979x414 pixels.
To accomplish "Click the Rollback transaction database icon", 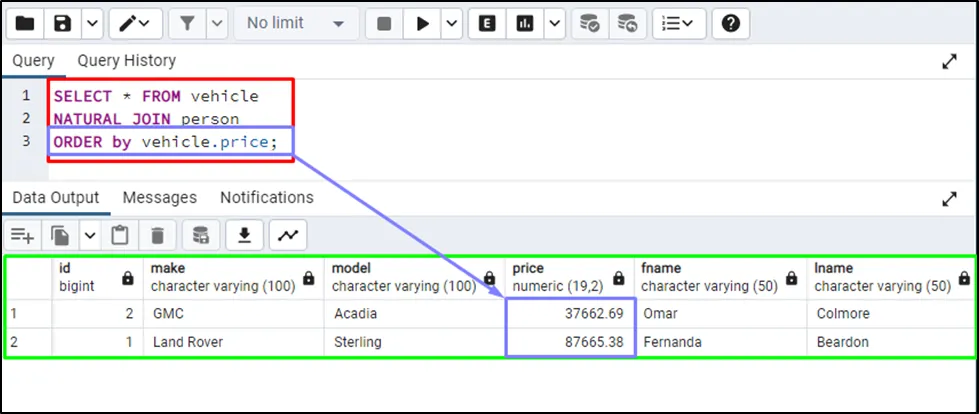I will click(x=626, y=23).
